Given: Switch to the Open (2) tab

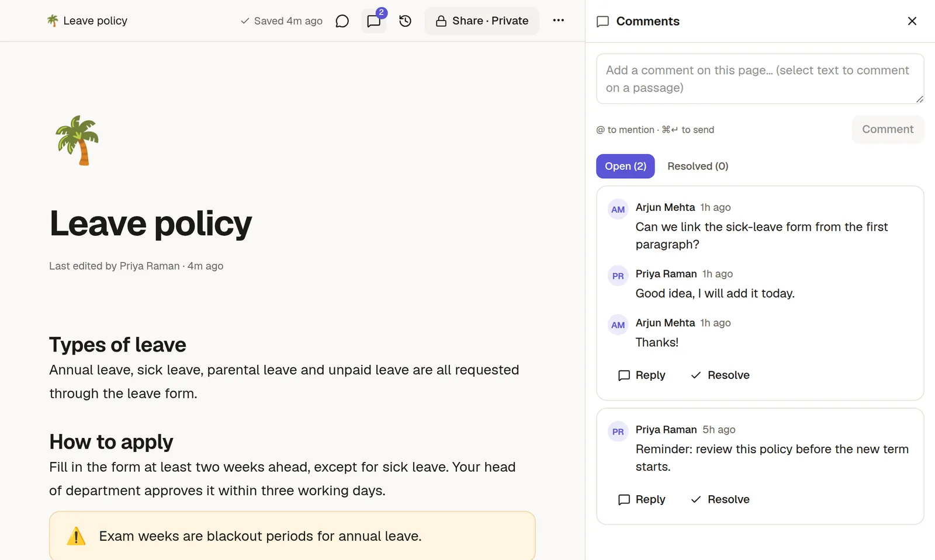Looking at the screenshot, I should [625, 166].
